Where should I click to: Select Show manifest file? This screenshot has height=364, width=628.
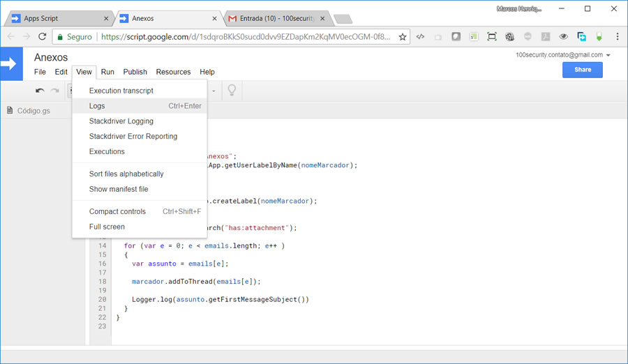click(140, 189)
